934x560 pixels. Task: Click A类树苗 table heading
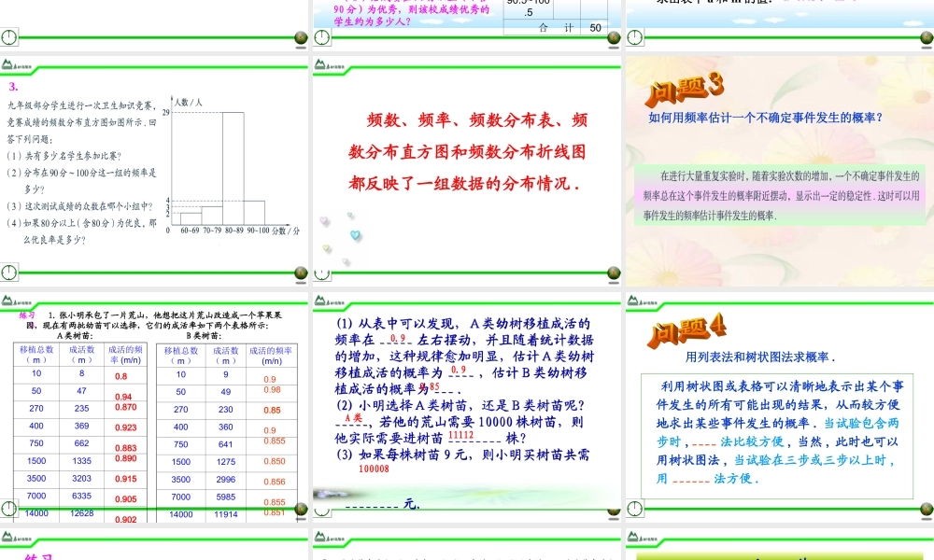point(74,336)
